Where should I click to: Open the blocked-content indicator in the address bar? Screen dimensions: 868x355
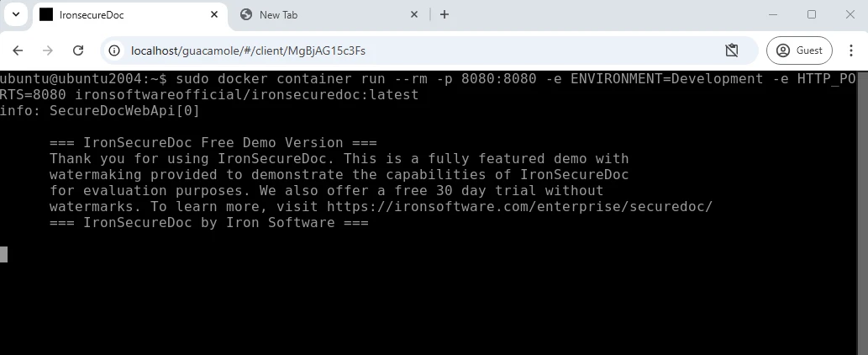(x=732, y=50)
